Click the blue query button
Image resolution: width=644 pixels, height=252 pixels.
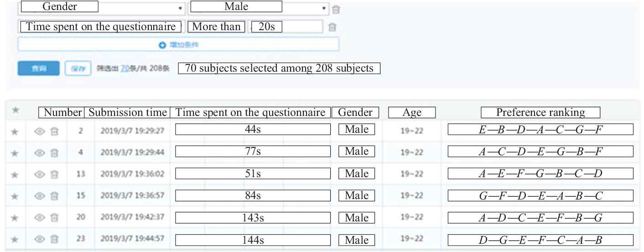39,68
